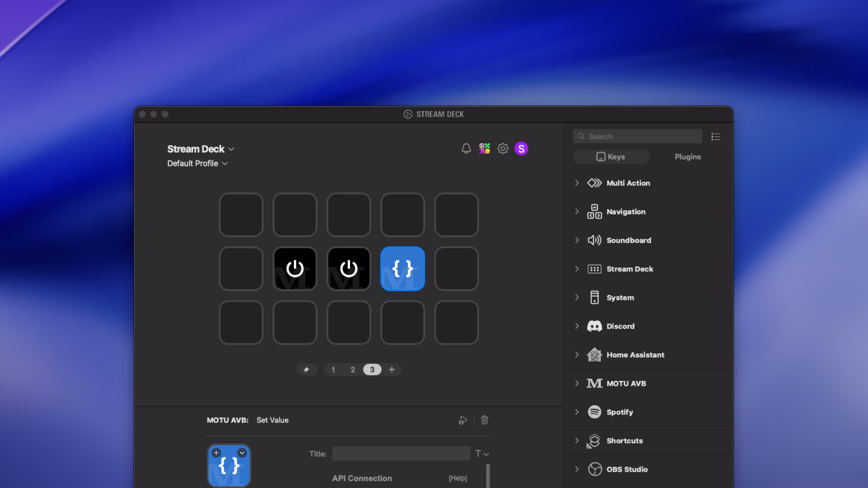Add a new page with plus

click(x=392, y=370)
